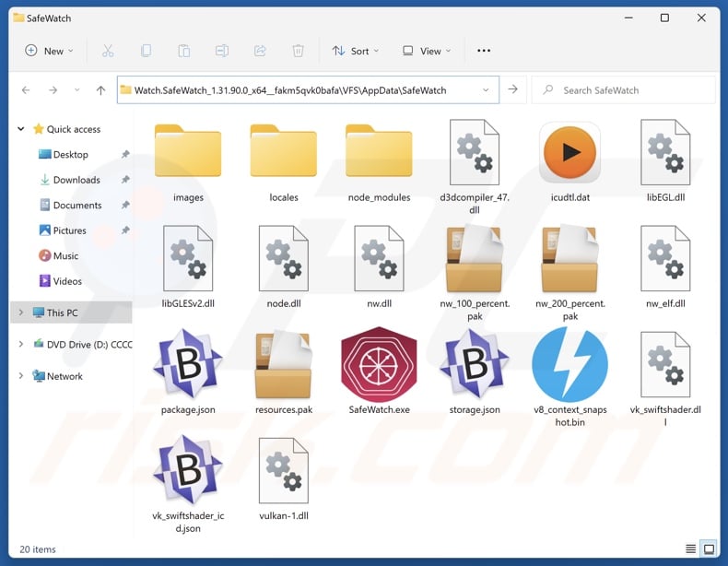Collapse the Quick access tree
The width and height of the screenshot is (728, 566).
pos(21,129)
